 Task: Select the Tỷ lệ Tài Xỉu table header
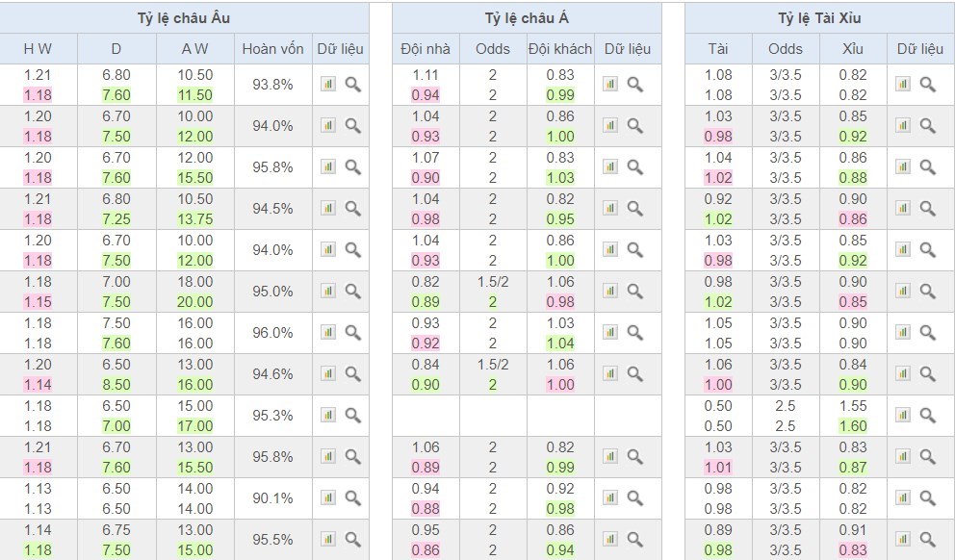point(819,18)
